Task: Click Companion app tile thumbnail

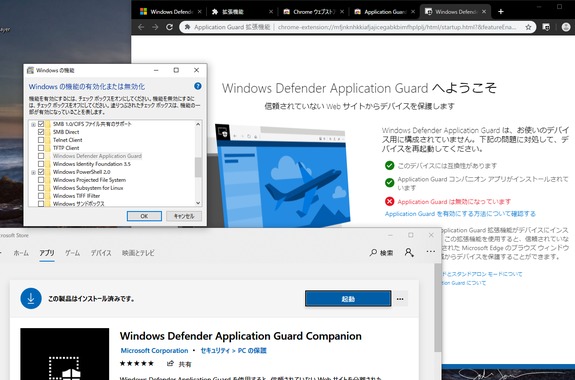Action: [65, 354]
